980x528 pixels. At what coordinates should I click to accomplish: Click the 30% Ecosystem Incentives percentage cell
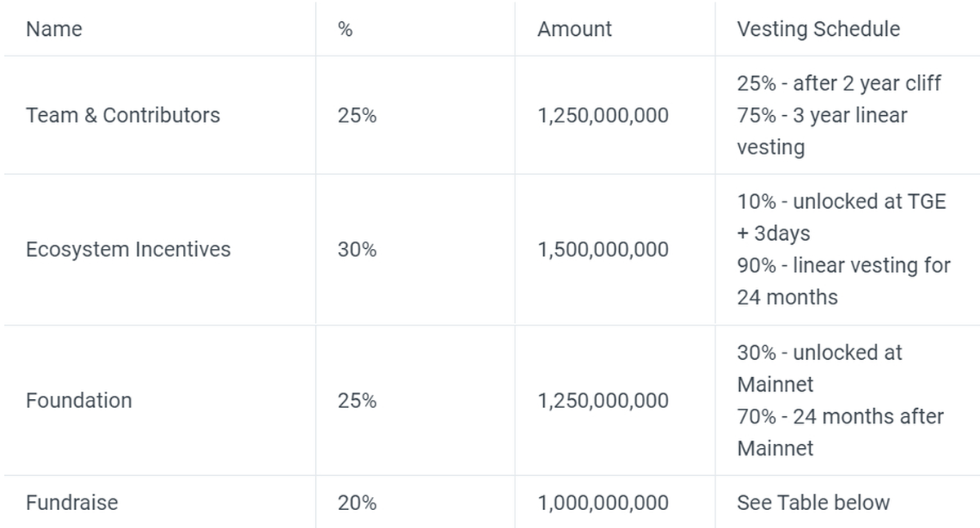[x=357, y=249]
